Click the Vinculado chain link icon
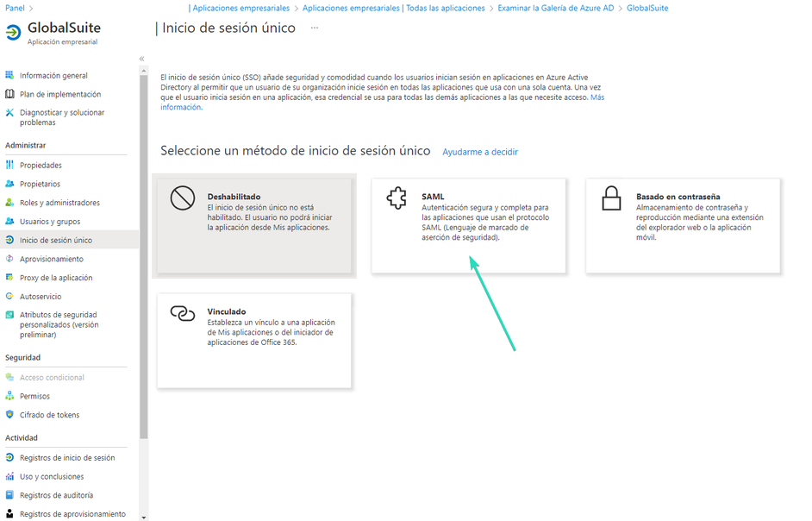 coord(183,313)
